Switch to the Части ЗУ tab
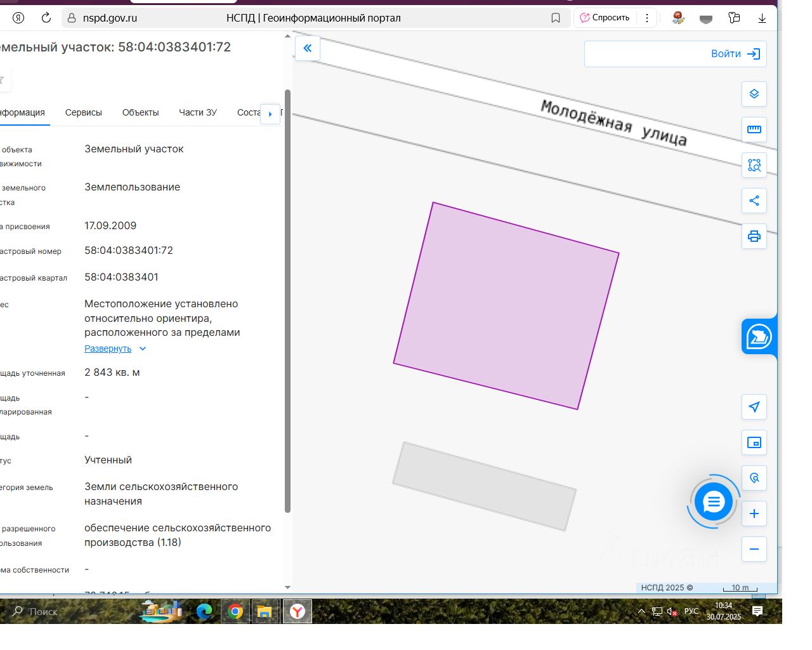 198,112
